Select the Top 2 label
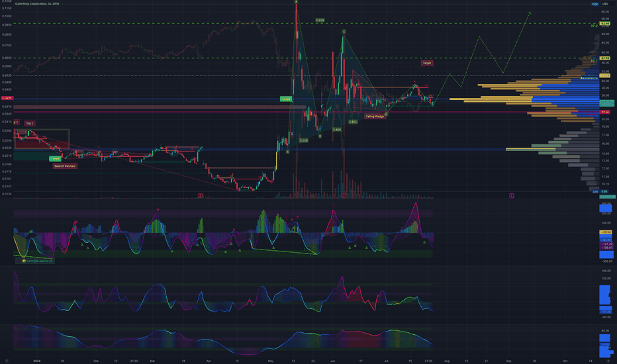Viewport: 617px width, 364px height. [x=30, y=123]
